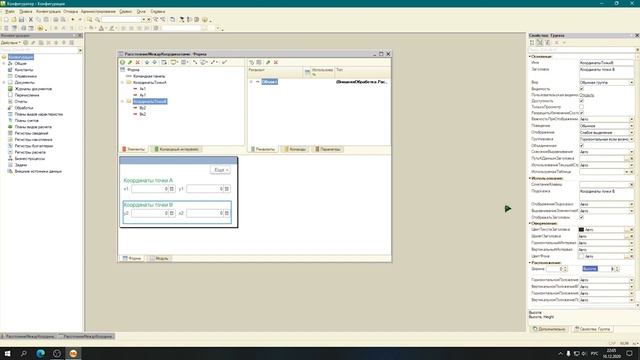Toggle the ОтображатьЗаголовок checkbox
The height and width of the screenshot is (360, 640).
click(x=582, y=217)
